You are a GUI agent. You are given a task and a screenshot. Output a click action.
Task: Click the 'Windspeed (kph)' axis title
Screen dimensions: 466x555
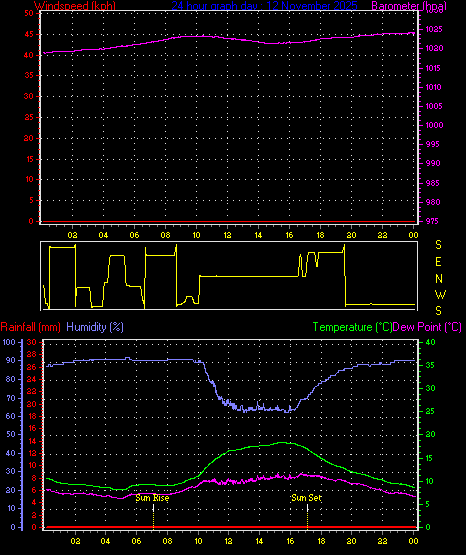(75, 5)
